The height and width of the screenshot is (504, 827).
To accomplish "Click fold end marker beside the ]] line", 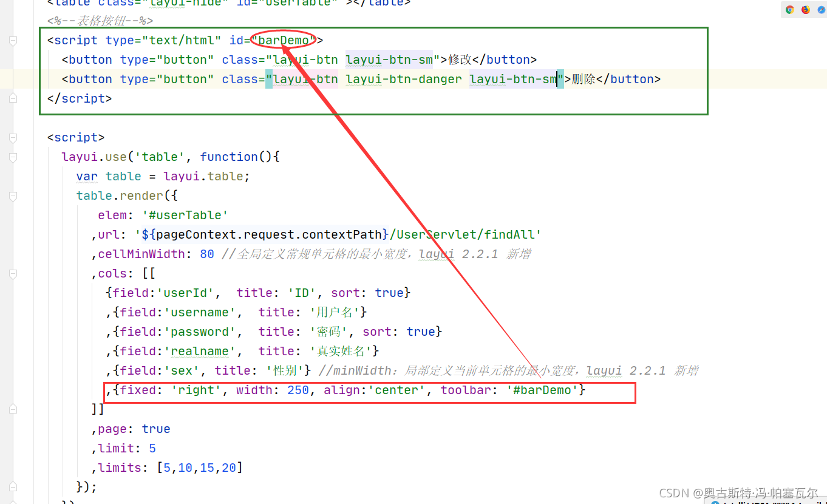I will click(x=13, y=410).
